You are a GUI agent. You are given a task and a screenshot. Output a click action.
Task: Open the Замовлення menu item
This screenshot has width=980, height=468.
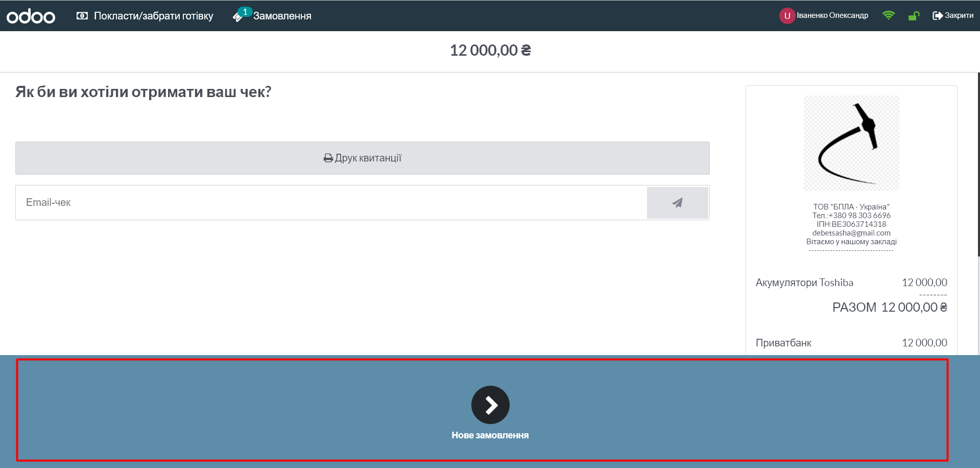click(282, 16)
